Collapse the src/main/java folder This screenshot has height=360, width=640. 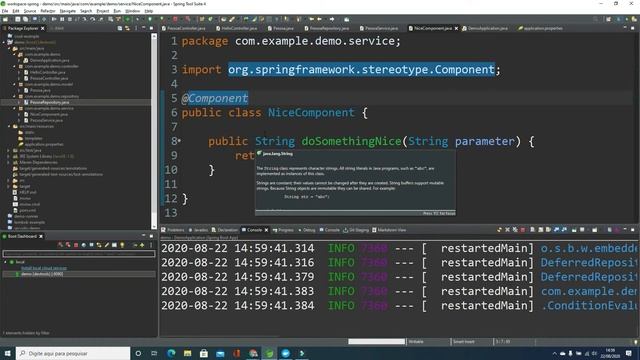point(9,48)
